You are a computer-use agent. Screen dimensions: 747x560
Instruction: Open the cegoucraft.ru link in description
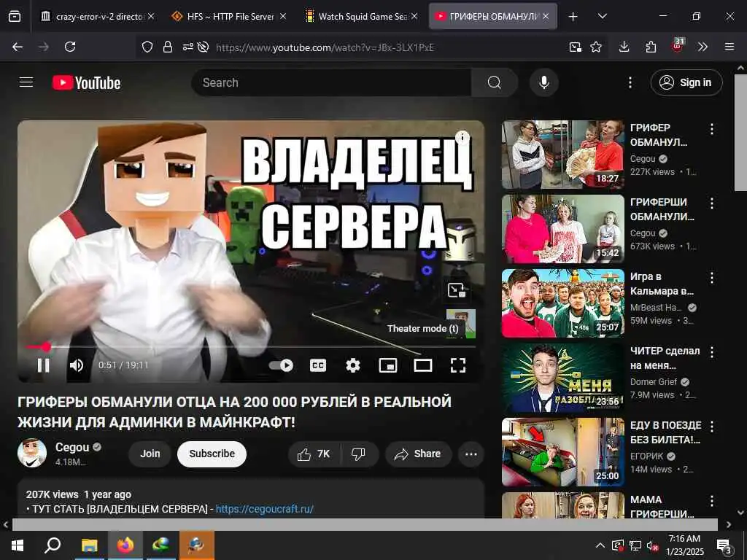[264, 509]
